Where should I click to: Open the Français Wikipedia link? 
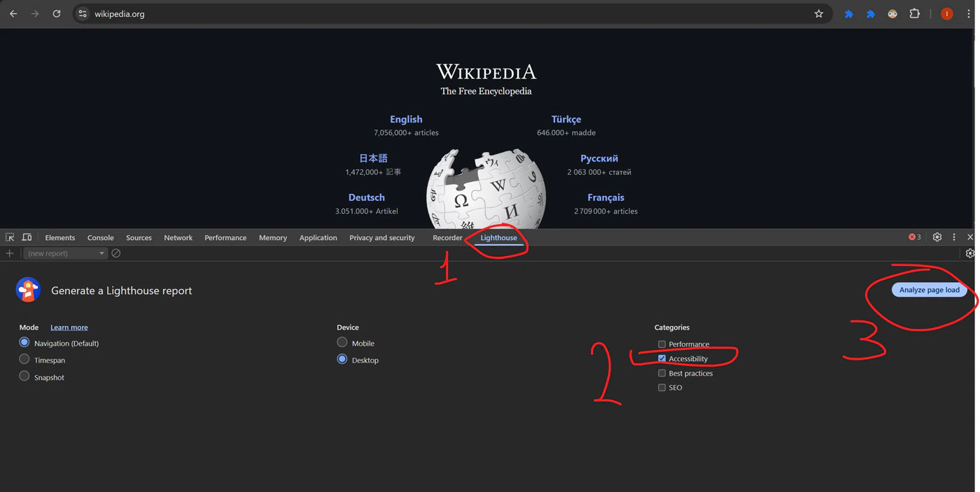[x=606, y=198]
